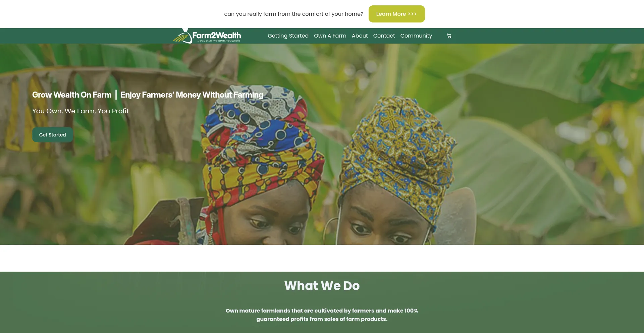
Task: Select Community in the navigation bar
Action: tap(416, 36)
